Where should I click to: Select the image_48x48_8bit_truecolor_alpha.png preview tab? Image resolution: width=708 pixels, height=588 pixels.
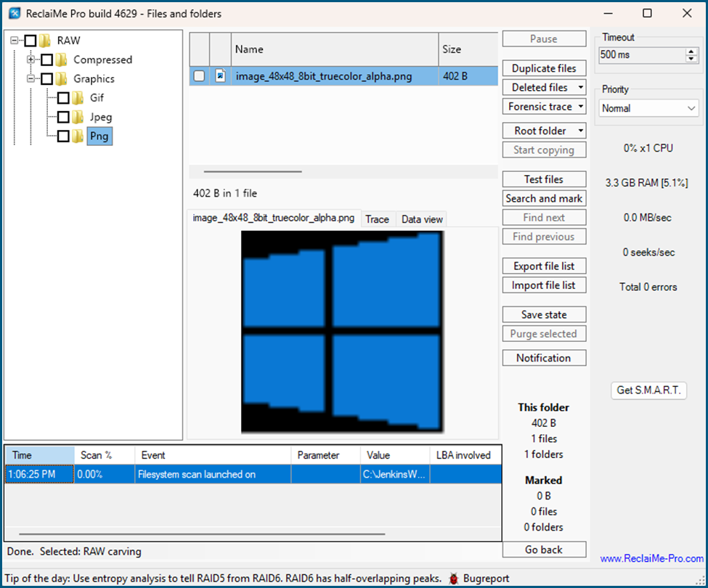pyautogui.click(x=274, y=218)
